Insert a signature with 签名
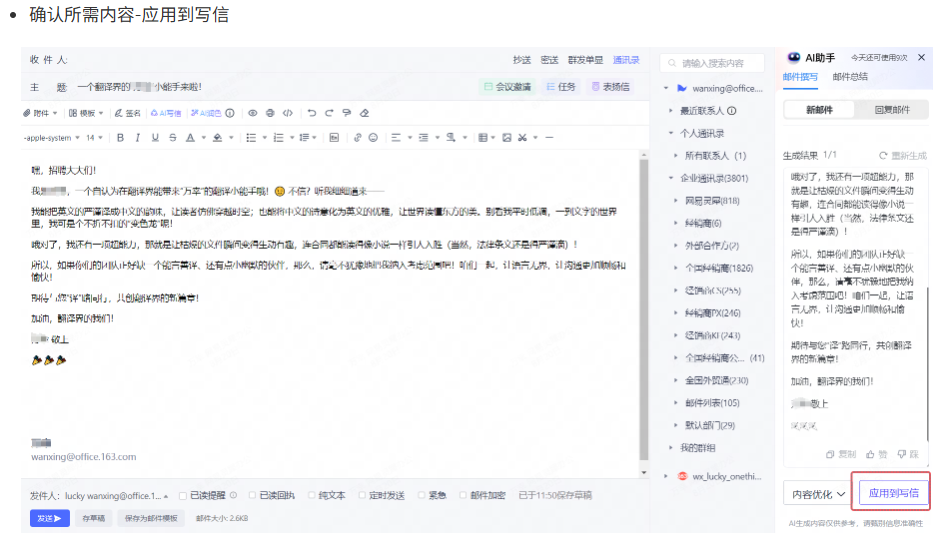This screenshot has width=940, height=543. point(128,113)
